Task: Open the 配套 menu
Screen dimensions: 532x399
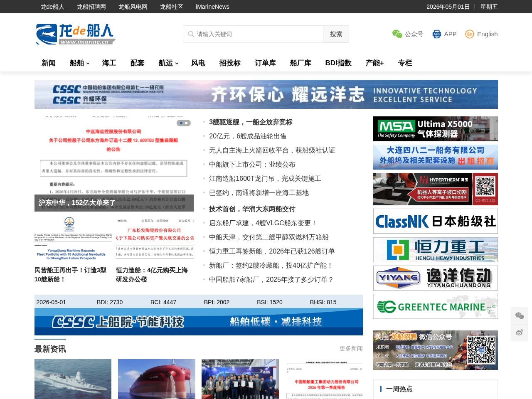Action: pyautogui.click(x=138, y=63)
